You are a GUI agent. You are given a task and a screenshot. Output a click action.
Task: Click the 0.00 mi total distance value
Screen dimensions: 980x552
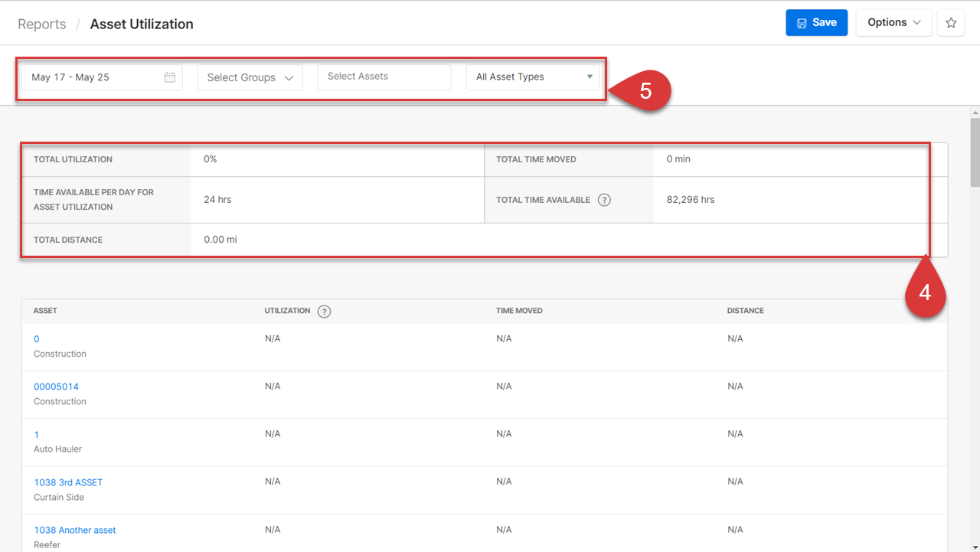220,240
